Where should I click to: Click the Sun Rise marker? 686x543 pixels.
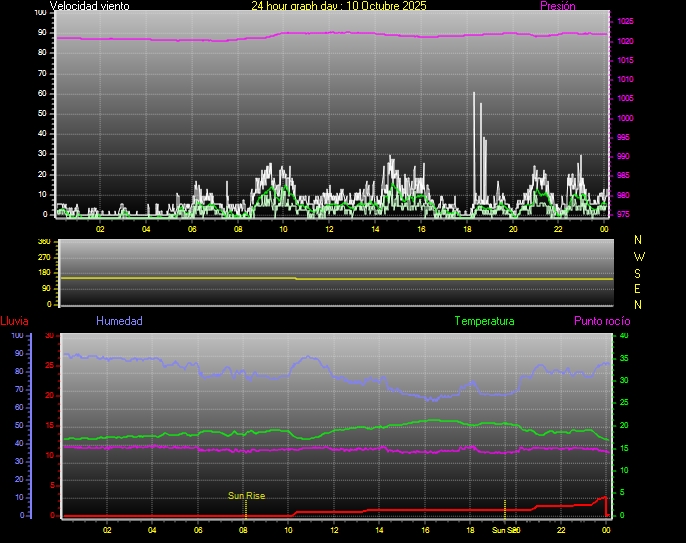(246, 496)
